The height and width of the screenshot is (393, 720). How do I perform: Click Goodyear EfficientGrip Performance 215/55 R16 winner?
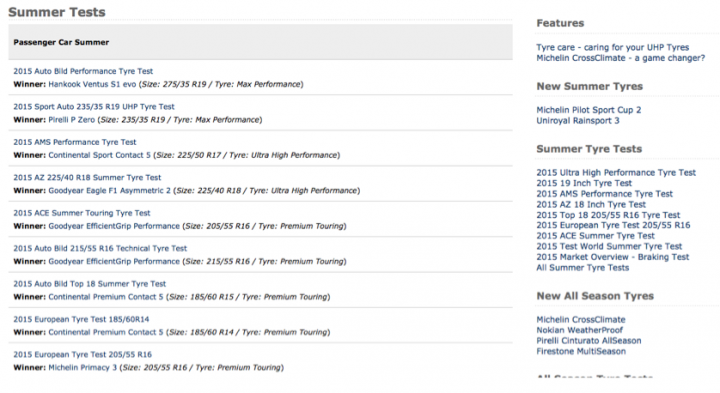point(114,262)
